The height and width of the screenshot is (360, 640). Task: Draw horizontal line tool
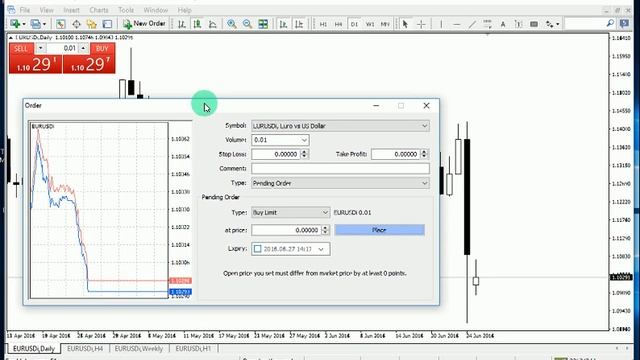456,24
